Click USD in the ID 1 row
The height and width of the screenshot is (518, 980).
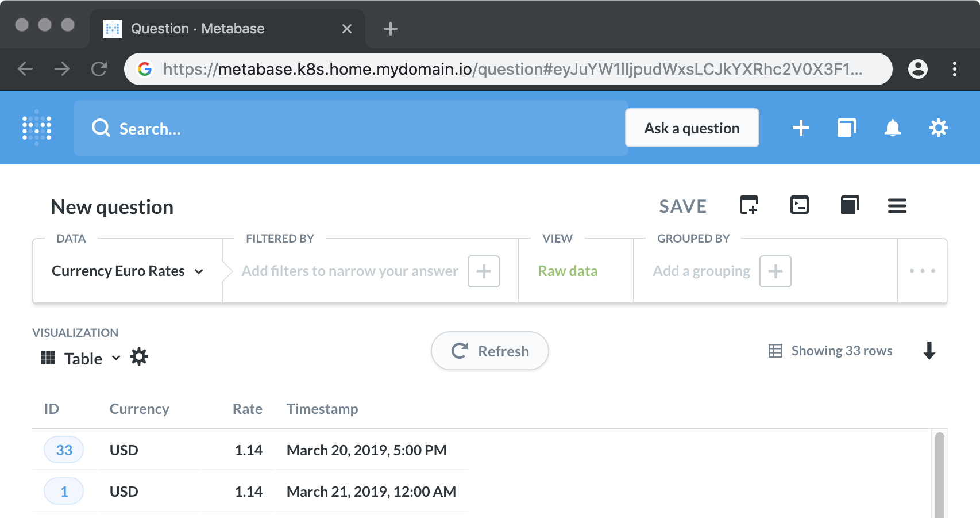(124, 492)
